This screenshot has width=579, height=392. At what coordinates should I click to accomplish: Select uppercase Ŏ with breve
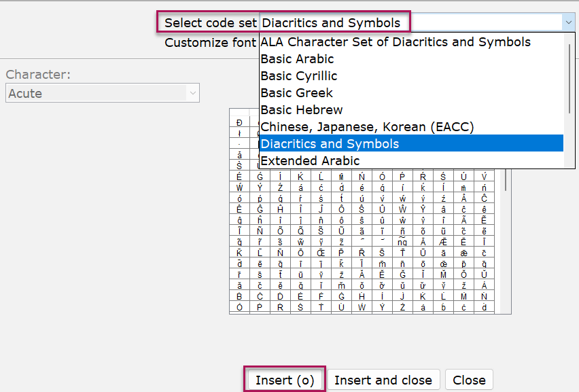coord(463,274)
